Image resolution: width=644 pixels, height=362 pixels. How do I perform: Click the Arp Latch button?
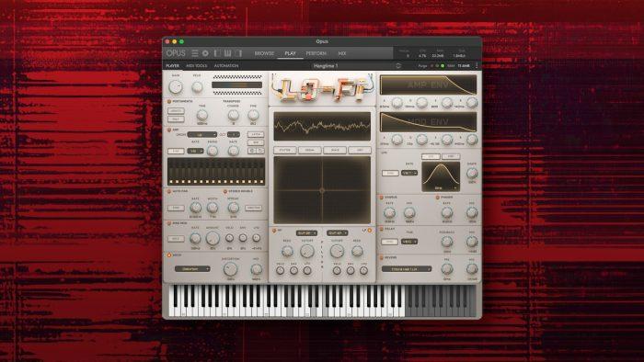point(256,134)
